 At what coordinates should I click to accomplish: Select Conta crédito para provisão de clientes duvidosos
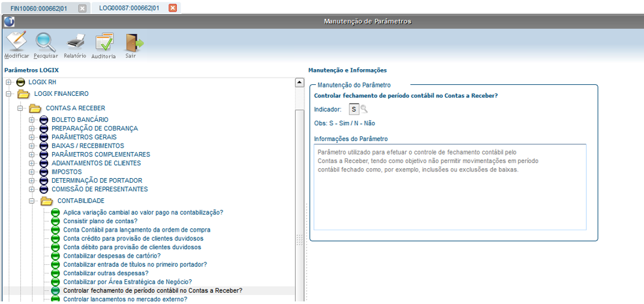tap(134, 238)
